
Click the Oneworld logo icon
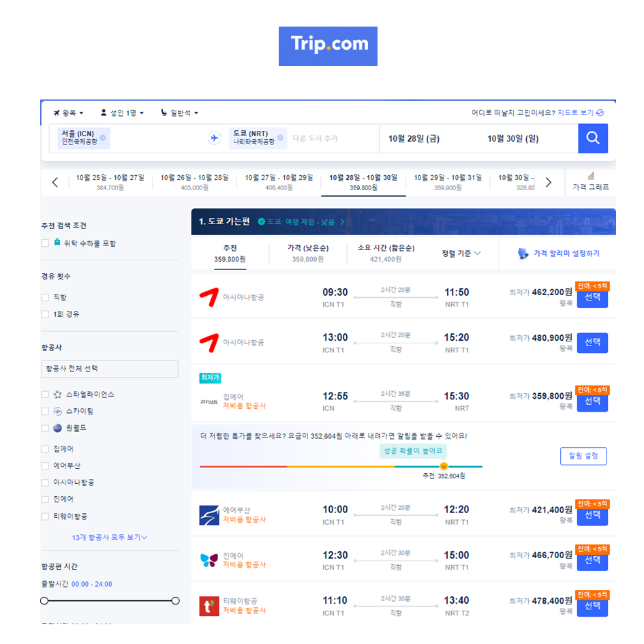pyautogui.click(x=57, y=428)
